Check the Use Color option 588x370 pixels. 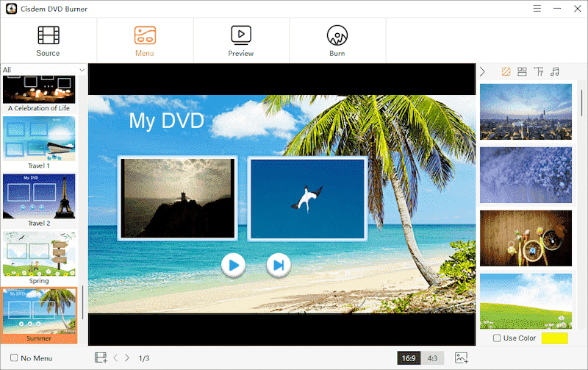(498, 338)
